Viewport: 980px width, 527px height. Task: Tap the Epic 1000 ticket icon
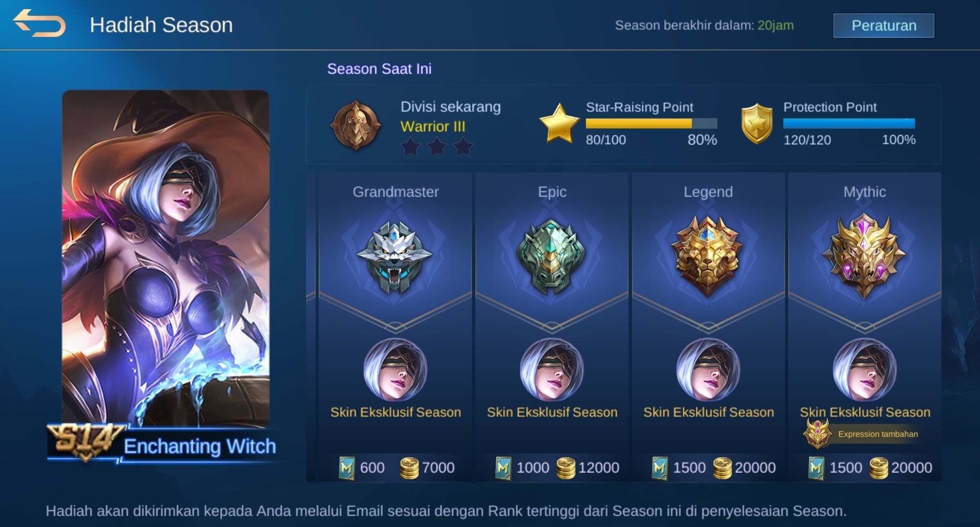503,468
